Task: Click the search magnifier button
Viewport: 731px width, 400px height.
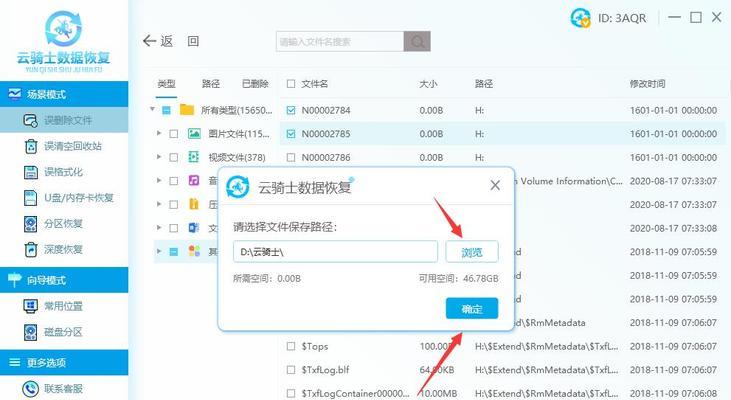Action: point(417,41)
